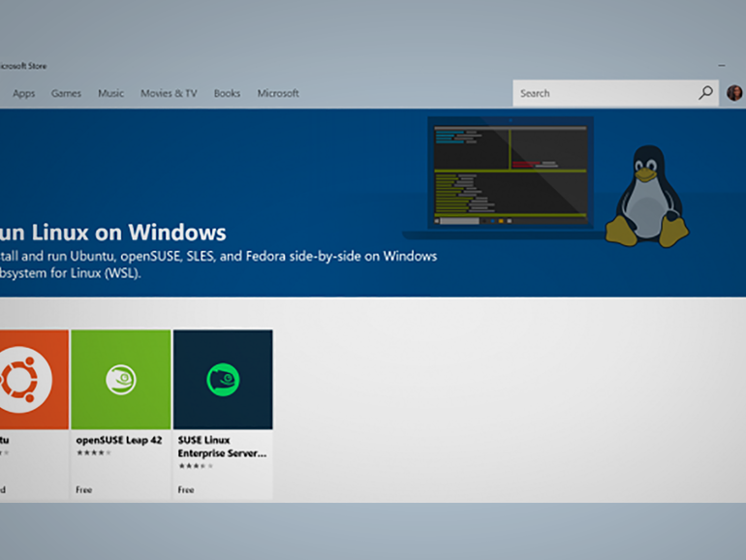The image size is (746, 560).
Task: Switch to the Apps tab
Action: 24,94
